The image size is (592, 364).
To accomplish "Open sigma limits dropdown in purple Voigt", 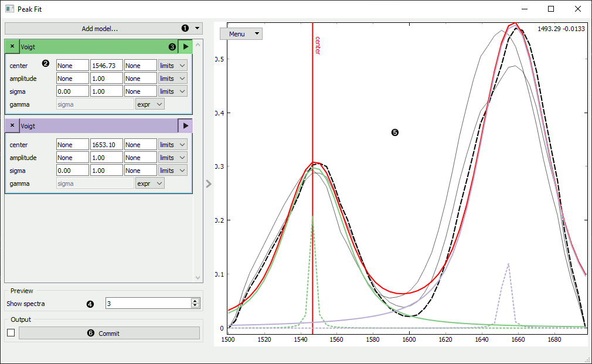I will [x=172, y=171].
